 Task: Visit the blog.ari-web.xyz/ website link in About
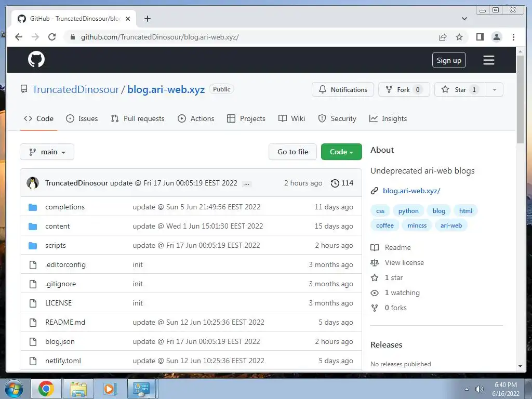point(411,191)
